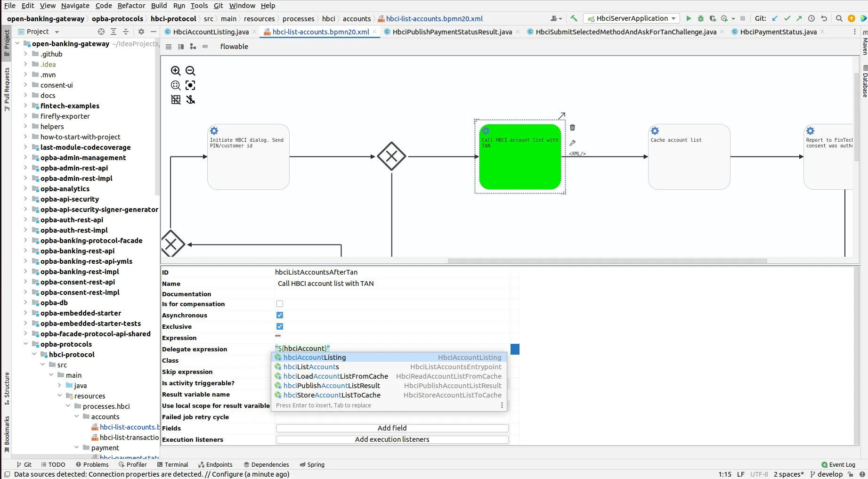Expand all in the Project tree
The width and height of the screenshot is (868, 479).
[x=114, y=32]
